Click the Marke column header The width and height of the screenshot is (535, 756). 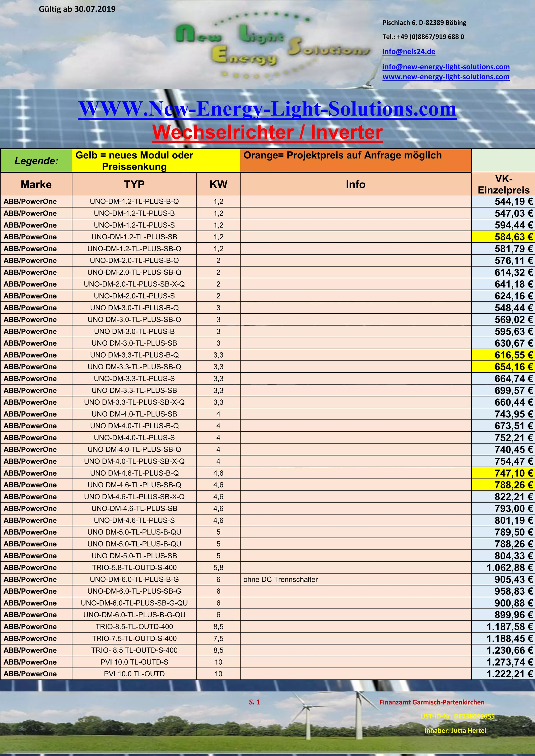point(36,184)
